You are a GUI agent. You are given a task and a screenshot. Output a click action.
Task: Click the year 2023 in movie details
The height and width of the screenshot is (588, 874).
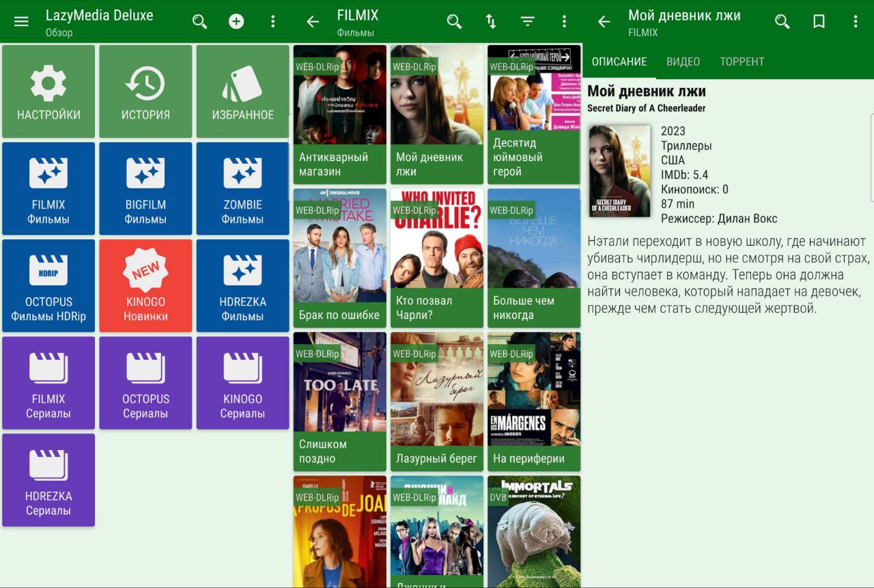[x=673, y=130]
